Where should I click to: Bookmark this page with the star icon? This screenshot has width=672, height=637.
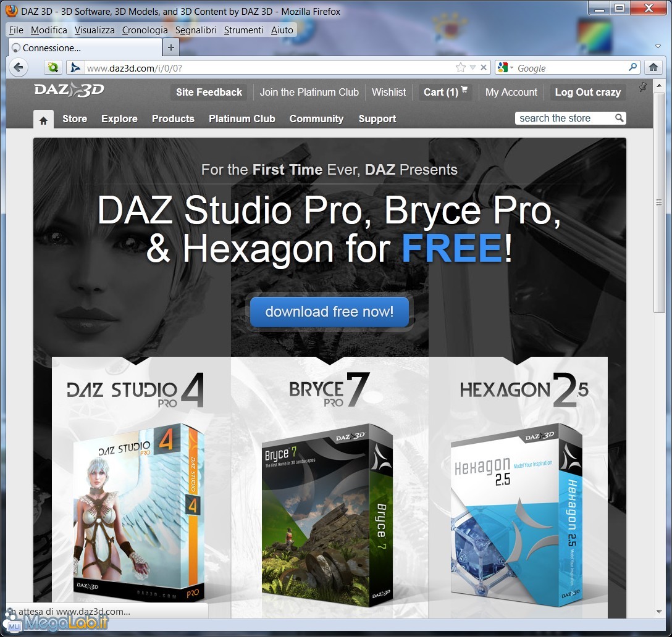click(460, 68)
